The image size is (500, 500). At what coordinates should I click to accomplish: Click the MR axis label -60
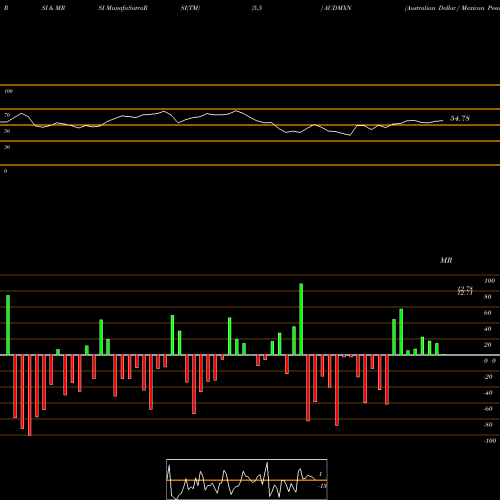pos(488,409)
